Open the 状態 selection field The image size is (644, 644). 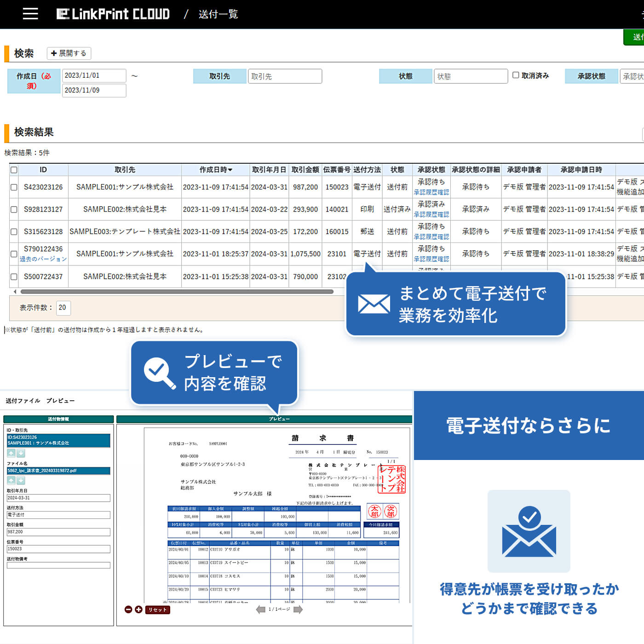coord(471,76)
